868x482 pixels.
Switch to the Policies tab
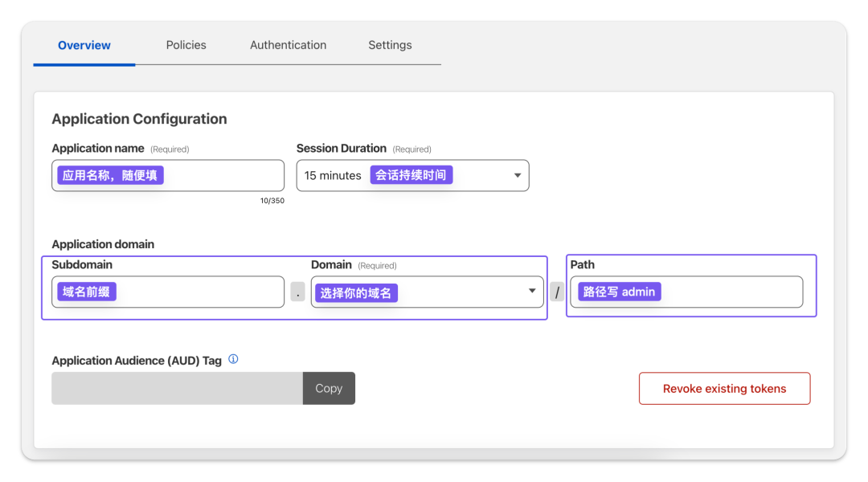(186, 45)
